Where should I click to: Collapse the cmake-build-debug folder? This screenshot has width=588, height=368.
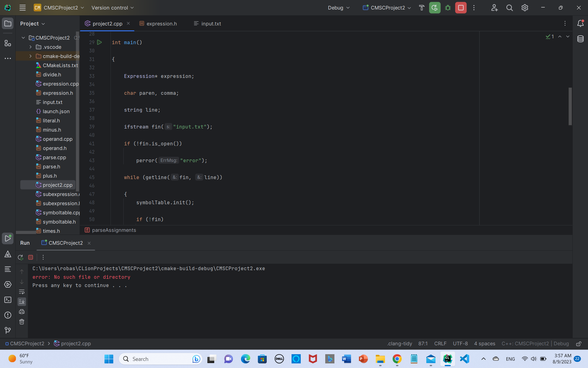tap(30, 56)
